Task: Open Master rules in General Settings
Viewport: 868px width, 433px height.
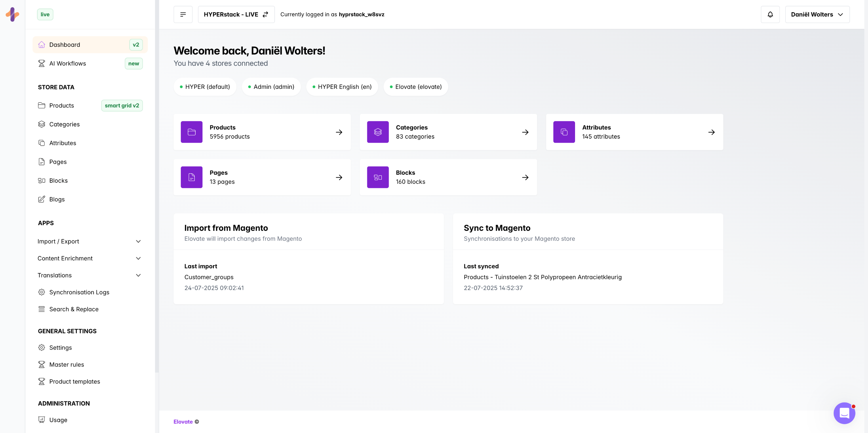Action: point(66,365)
